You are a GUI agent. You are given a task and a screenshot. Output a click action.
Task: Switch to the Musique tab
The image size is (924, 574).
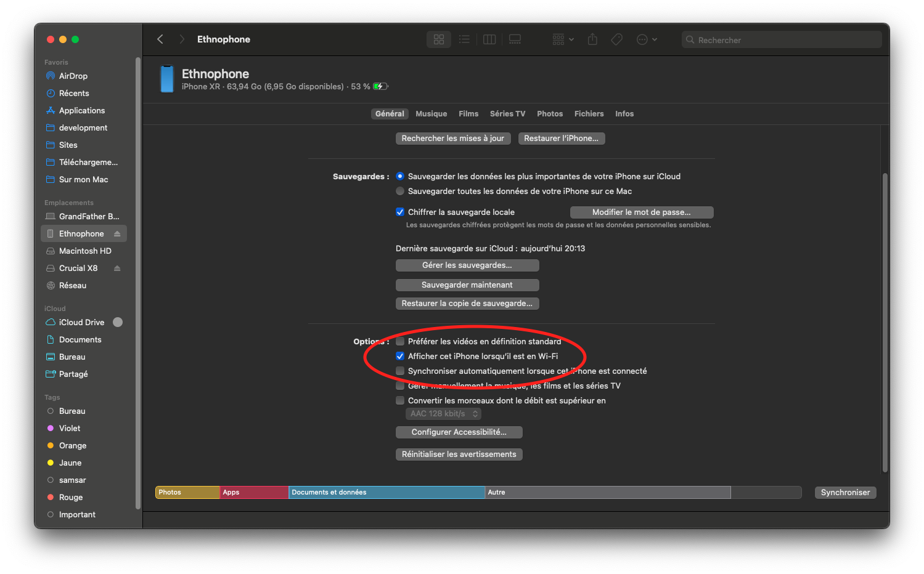point(431,114)
